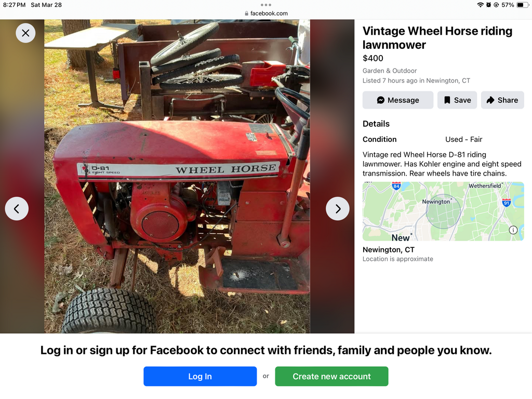Open the three-dot multitasking menu
The width and height of the screenshot is (532, 399).
click(266, 5)
